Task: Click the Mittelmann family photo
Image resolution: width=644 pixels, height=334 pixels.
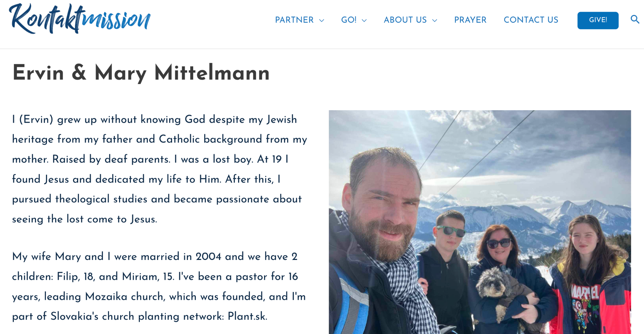Action: [x=480, y=222]
